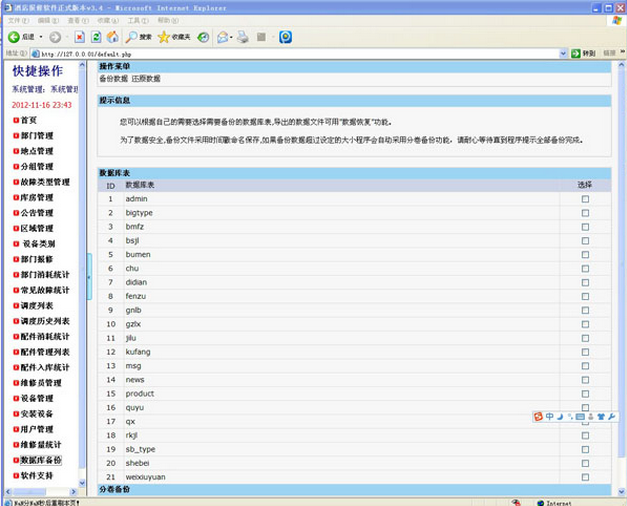Click the IE Forward arrow button
The width and height of the screenshot is (627, 506).
click(55, 37)
